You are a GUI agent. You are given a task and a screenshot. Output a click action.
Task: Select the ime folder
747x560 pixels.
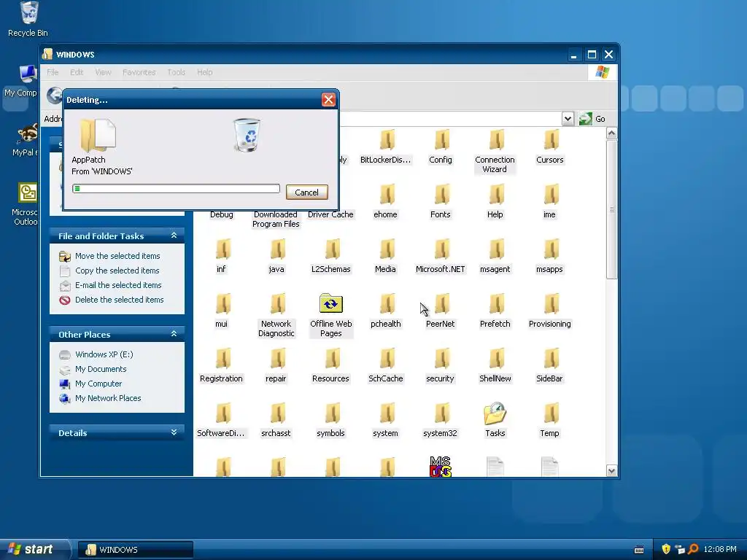tap(550, 201)
